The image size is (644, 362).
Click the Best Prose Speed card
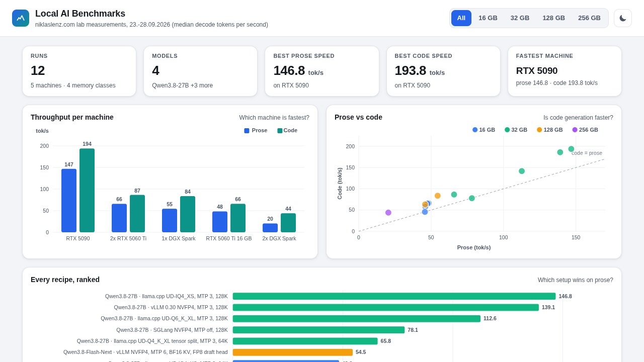pos(322,71)
